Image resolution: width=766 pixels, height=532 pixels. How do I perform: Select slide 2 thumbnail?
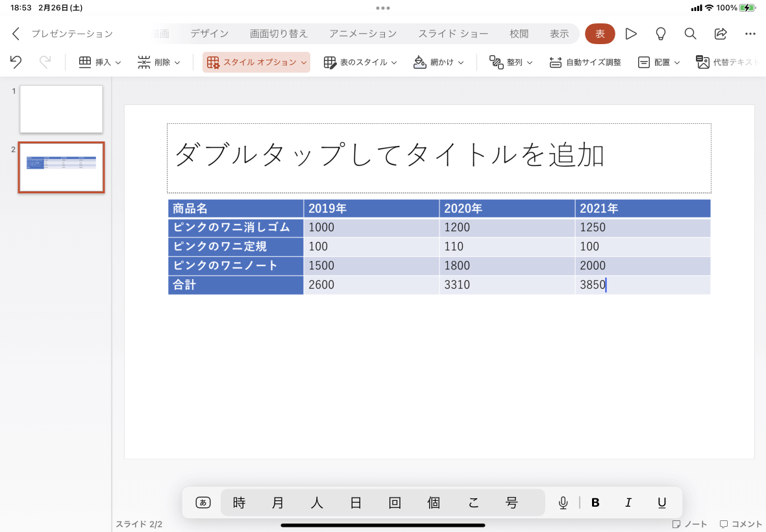(x=61, y=167)
